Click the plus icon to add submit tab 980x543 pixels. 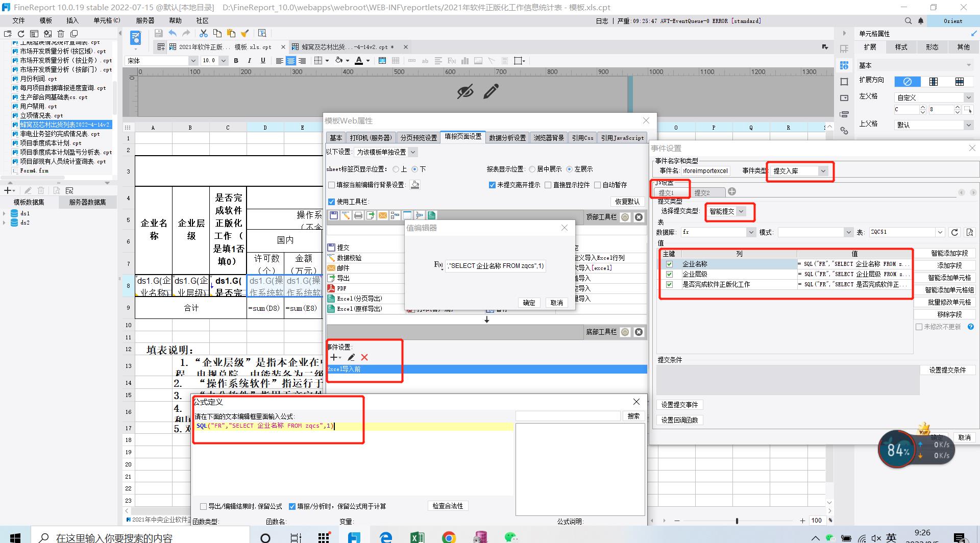(732, 191)
